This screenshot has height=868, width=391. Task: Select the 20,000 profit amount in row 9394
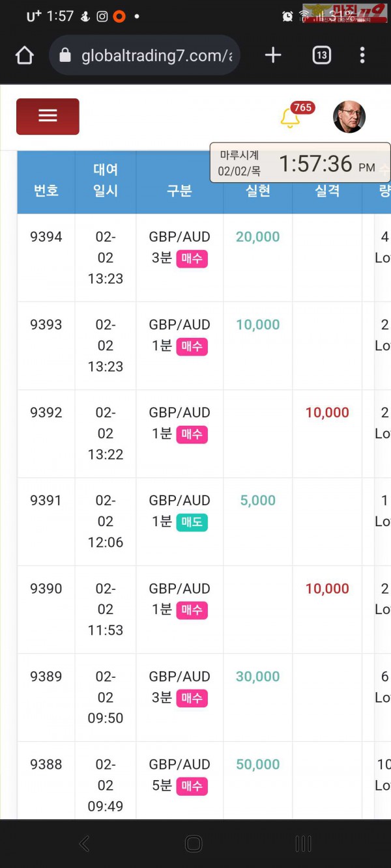tap(257, 237)
